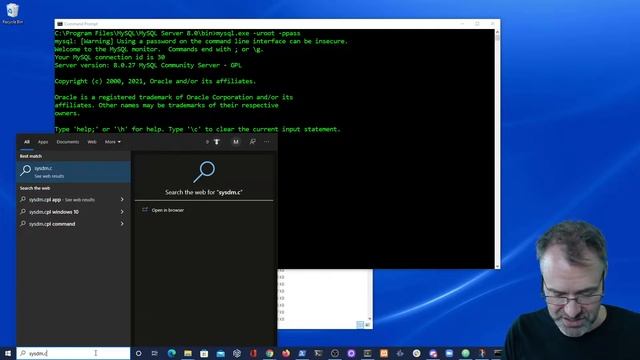Open the three-dot options menu in search
Image resolution: width=640 pixels, height=360 pixels.
pos(267,142)
